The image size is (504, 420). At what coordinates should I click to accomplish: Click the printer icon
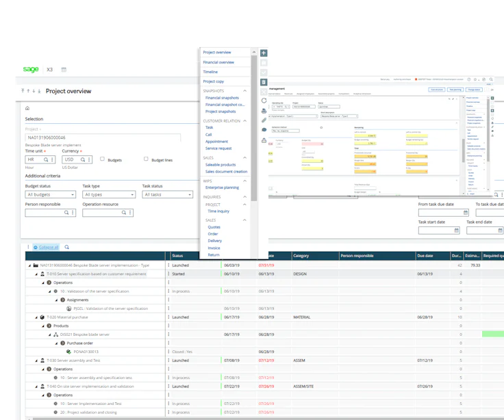tap(264, 111)
